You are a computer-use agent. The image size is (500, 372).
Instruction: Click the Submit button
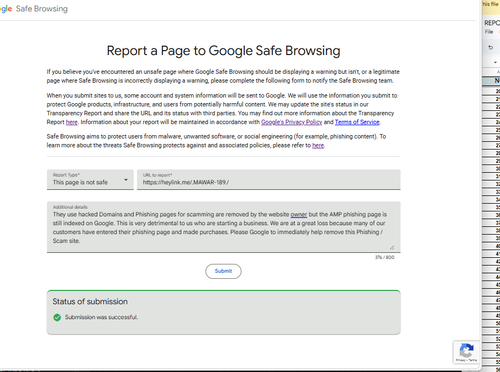tap(223, 271)
